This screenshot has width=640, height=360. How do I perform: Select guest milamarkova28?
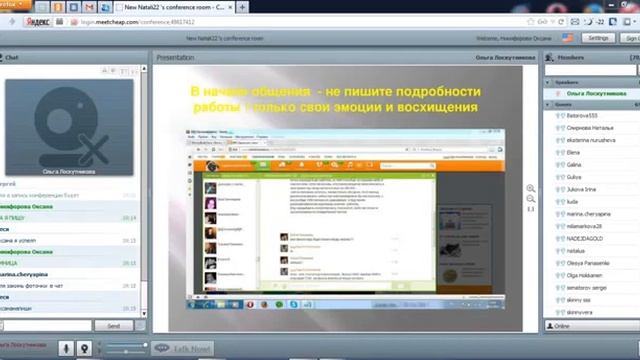coord(584,226)
